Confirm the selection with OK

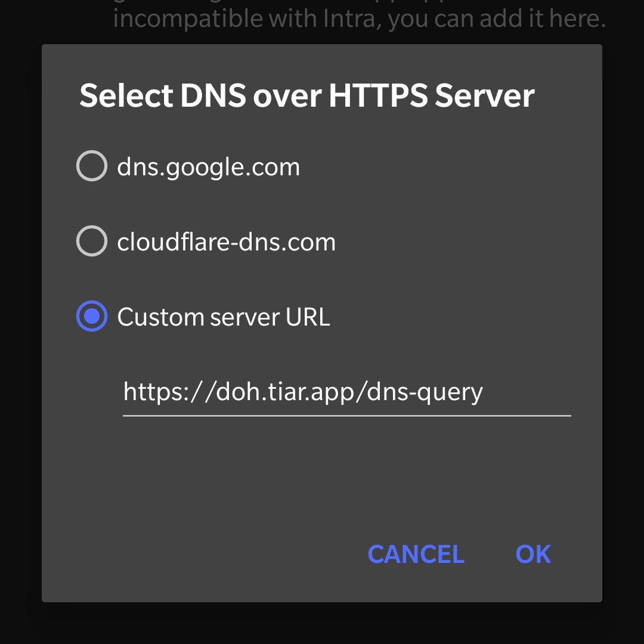coord(533,554)
